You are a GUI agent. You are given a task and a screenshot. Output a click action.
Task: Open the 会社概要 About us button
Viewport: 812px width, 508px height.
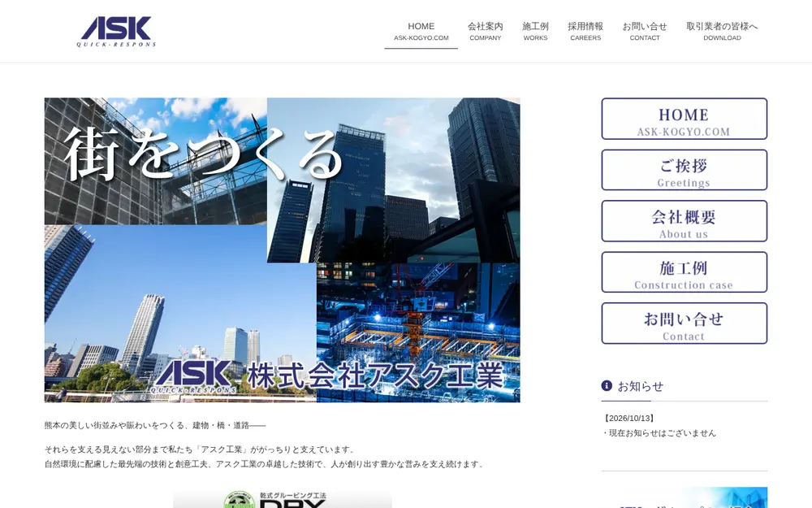(684, 221)
